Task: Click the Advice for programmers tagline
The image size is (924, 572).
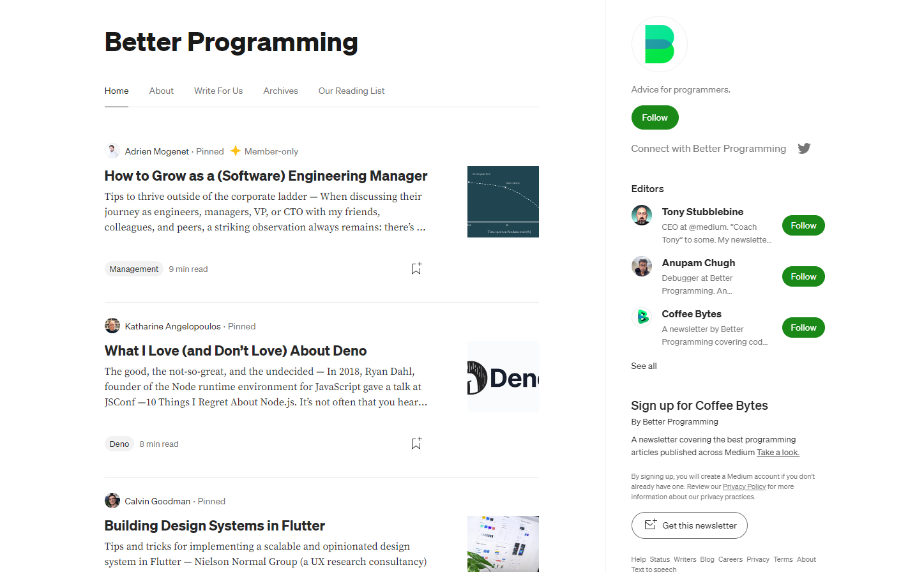Action: (681, 89)
